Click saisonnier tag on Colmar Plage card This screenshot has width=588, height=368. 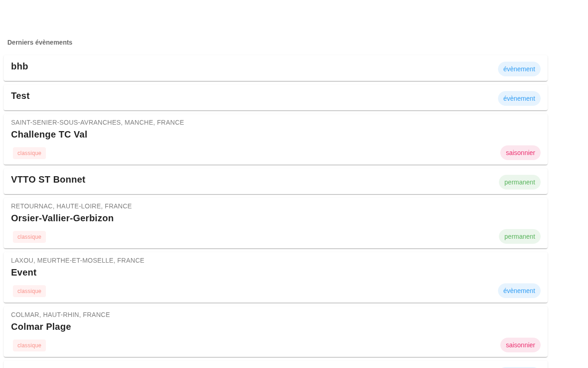[520, 345]
